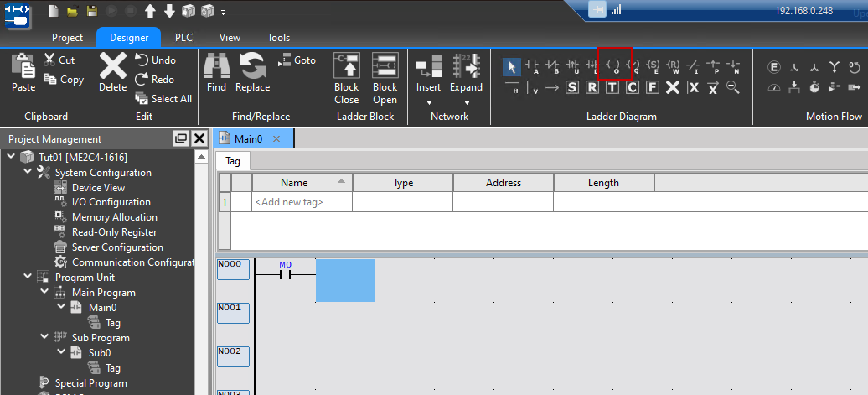Choose the Timer T instruction icon
868x395 pixels.
point(612,86)
